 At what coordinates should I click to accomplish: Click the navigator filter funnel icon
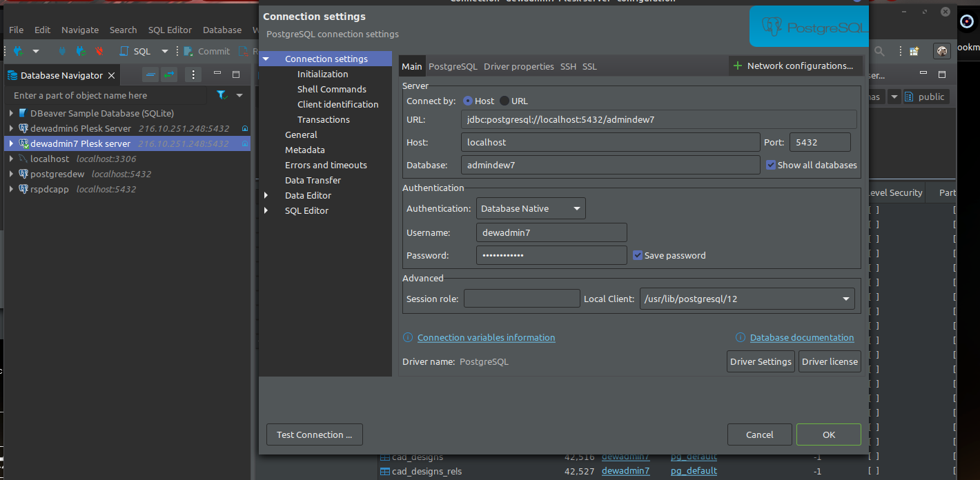pos(221,95)
